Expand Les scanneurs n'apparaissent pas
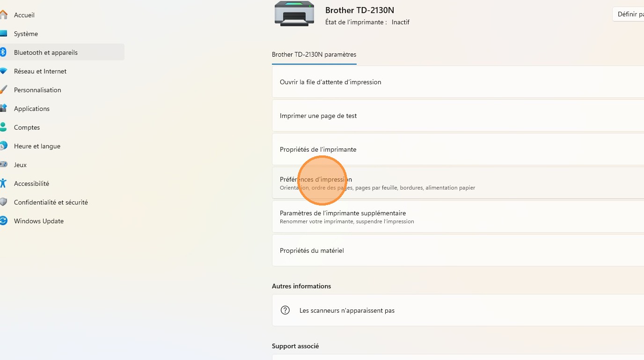This screenshot has width=644, height=360. [x=347, y=310]
